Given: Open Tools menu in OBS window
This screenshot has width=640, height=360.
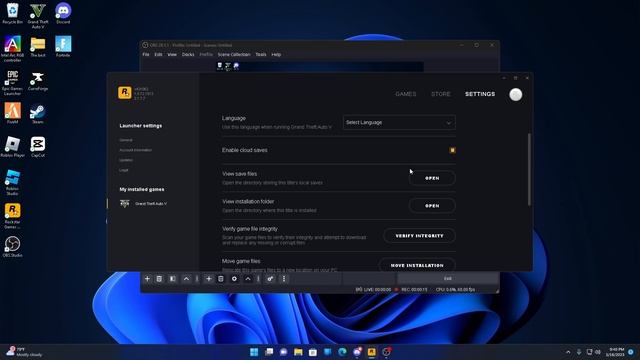Looking at the screenshot, I should [x=261, y=54].
